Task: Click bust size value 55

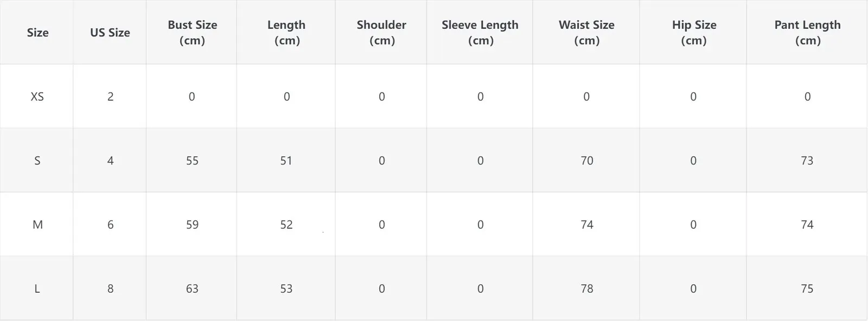Action: click(x=192, y=161)
